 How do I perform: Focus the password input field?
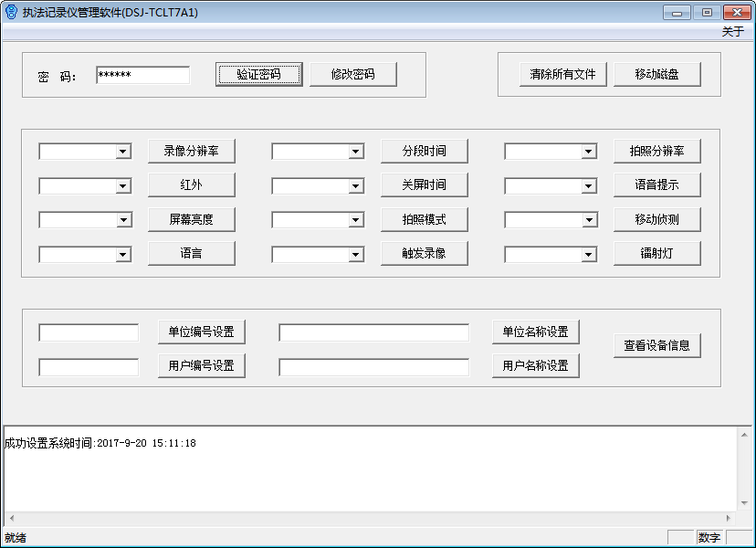pyautogui.click(x=142, y=75)
